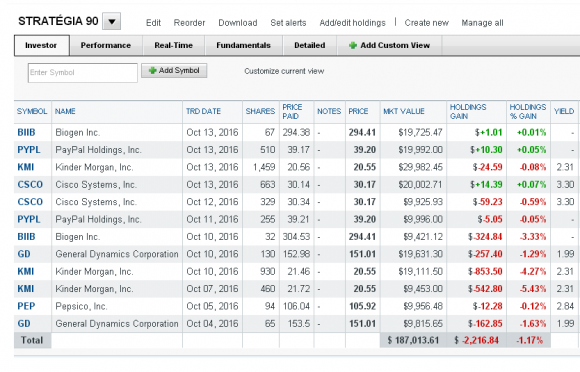Click the green plus icon on Add Custom View

[353, 45]
